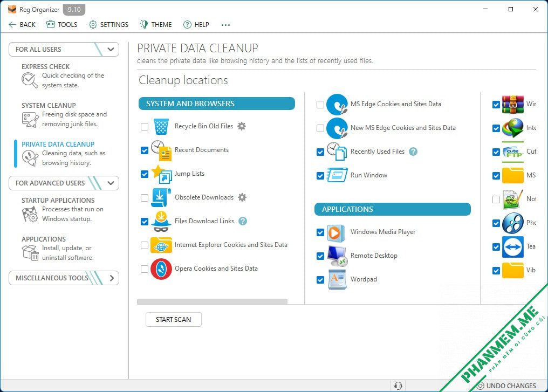Click the Recycle Bin Old Files icon
548x392 pixels.
pyautogui.click(x=161, y=127)
